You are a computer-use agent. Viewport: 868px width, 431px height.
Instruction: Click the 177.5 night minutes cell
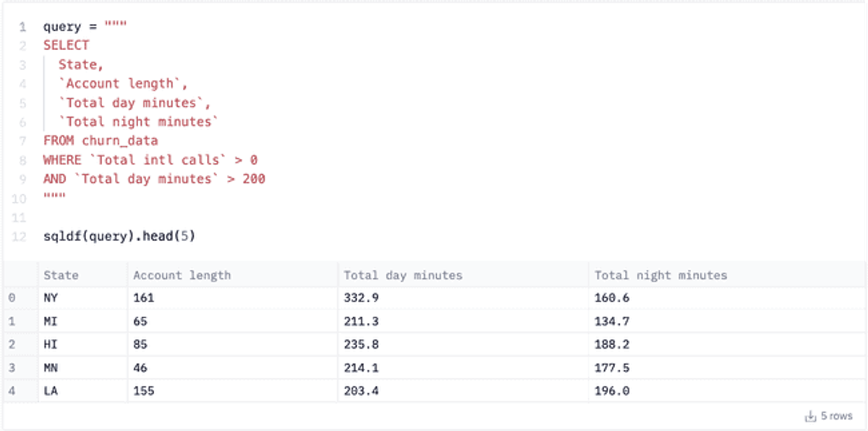726,368
